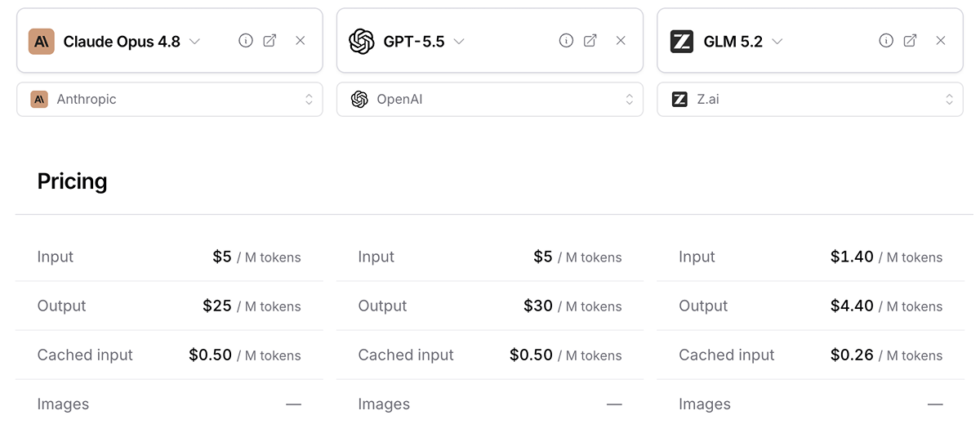Click the Z logo on the GLM 5.2 card
This screenshot has width=980, height=442.
pos(682,41)
